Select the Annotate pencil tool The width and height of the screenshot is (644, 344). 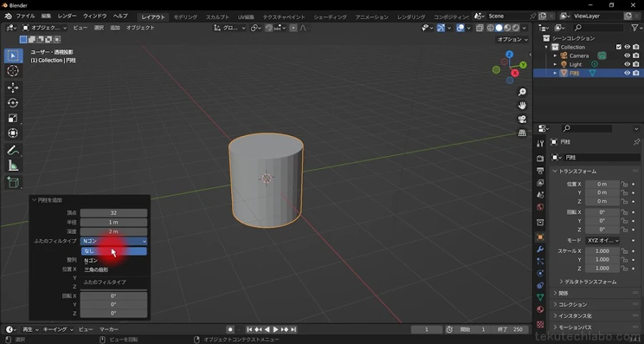click(x=13, y=150)
